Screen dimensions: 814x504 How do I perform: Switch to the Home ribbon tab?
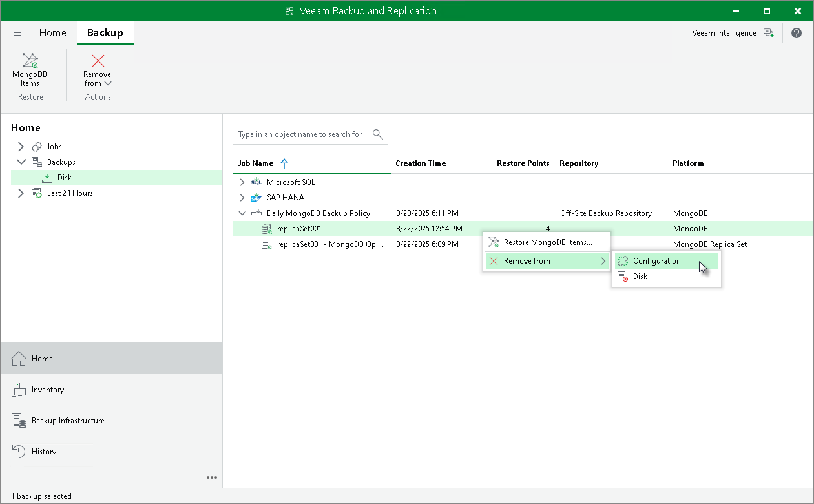(x=52, y=32)
